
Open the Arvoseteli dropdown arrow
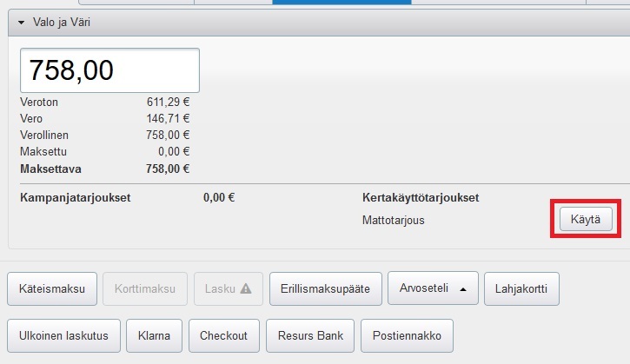click(x=464, y=288)
